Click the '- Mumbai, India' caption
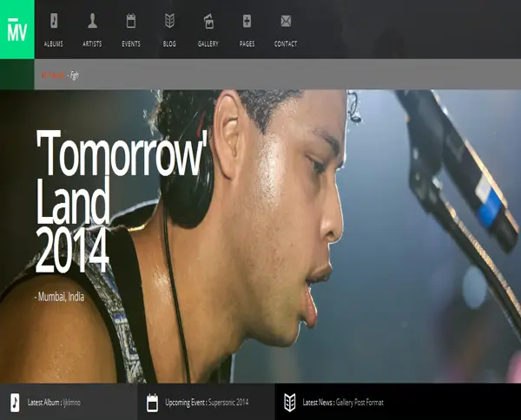This screenshot has height=420, width=521. coord(59,297)
